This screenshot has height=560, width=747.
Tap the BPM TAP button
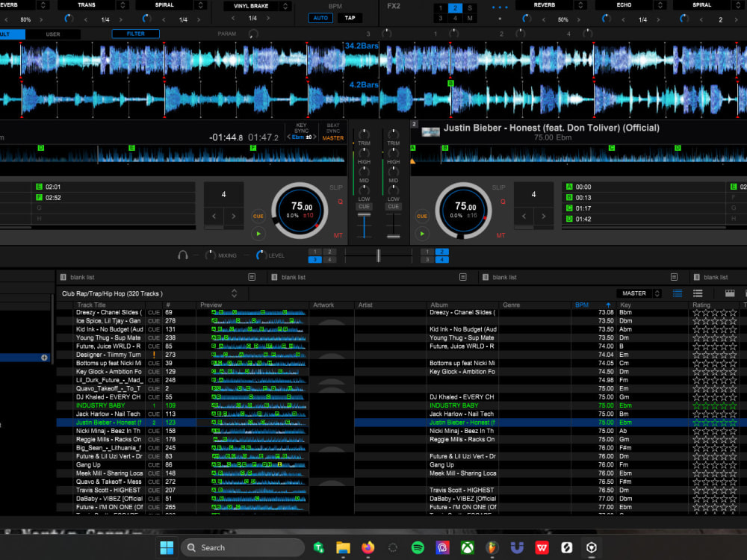(x=350, y=18)
